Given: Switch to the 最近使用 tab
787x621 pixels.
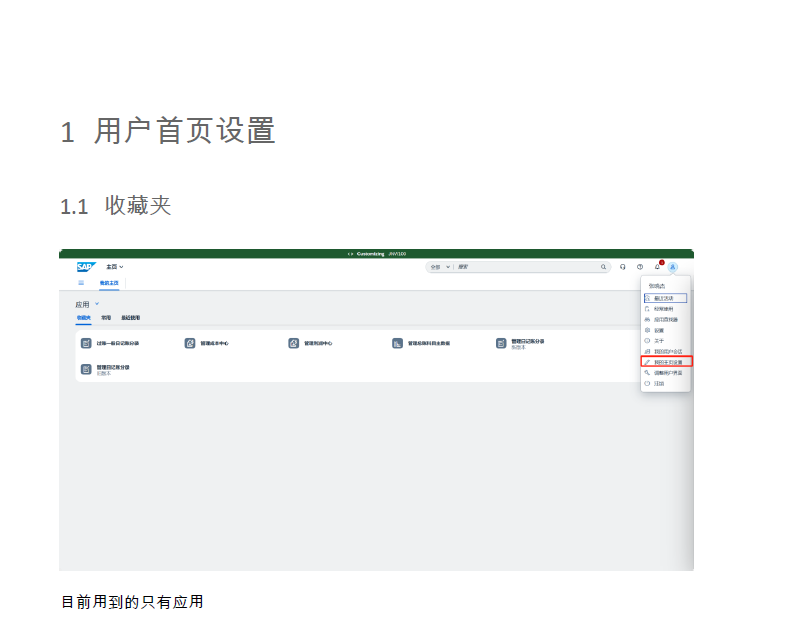Looking at the screenshot, I should [131, 318].
